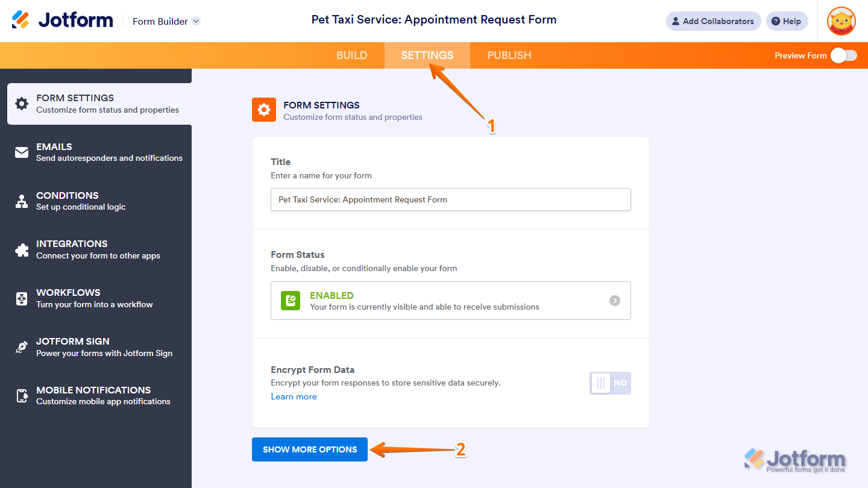
Task: Click the Integrations puzzle piece icon
Action: tap(22, 249)
